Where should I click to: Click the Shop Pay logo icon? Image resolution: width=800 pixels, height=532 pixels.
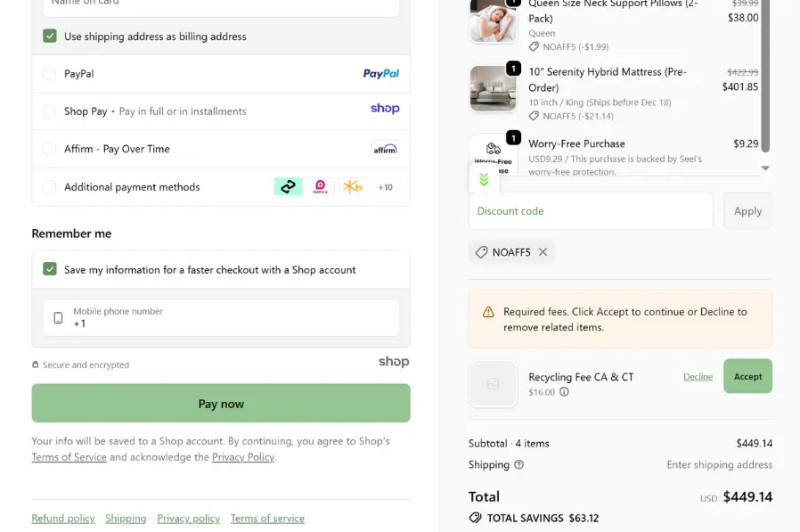pyautogui.click(x=385, y=108)
